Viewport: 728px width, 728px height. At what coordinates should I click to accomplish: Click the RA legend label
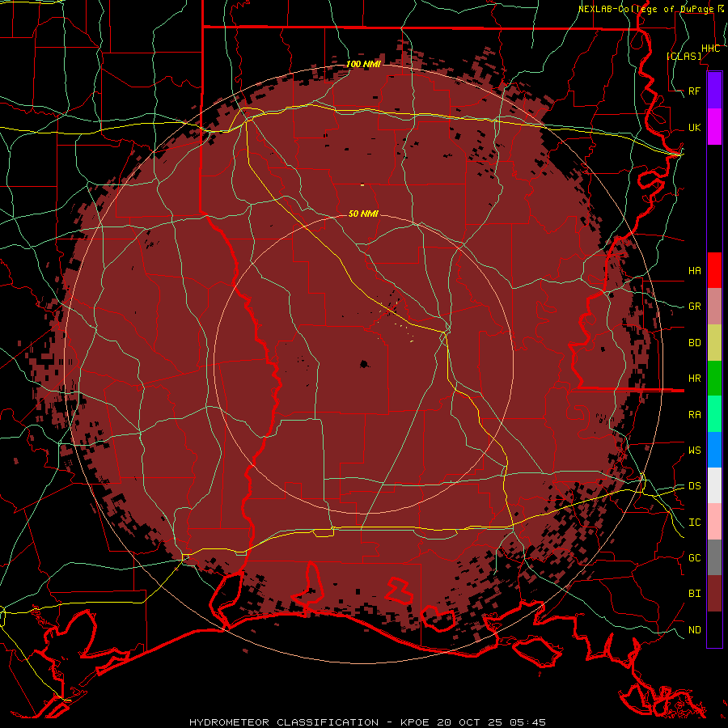[x=694, y=415]
